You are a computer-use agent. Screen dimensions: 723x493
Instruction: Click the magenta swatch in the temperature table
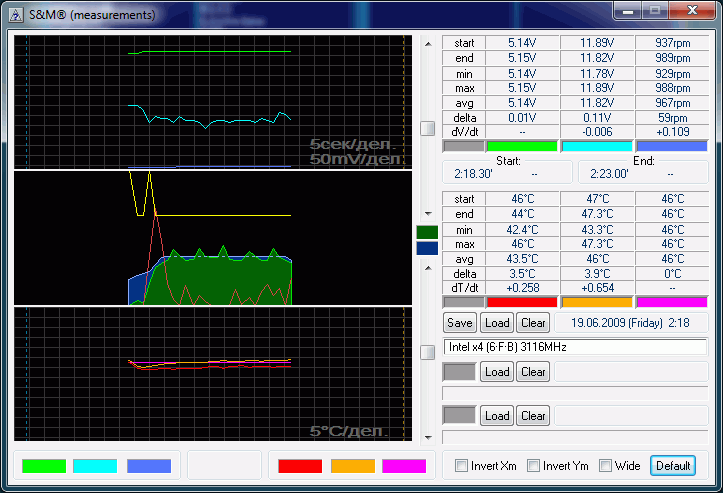coord(672,302)
